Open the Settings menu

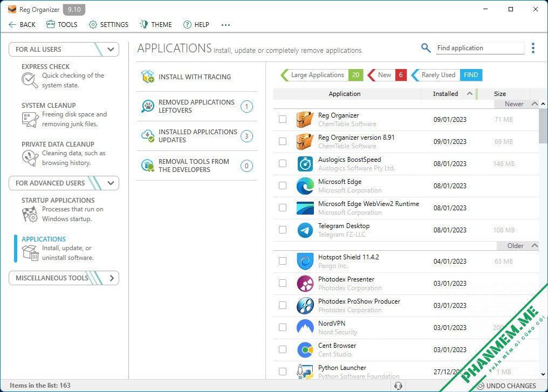108,24
